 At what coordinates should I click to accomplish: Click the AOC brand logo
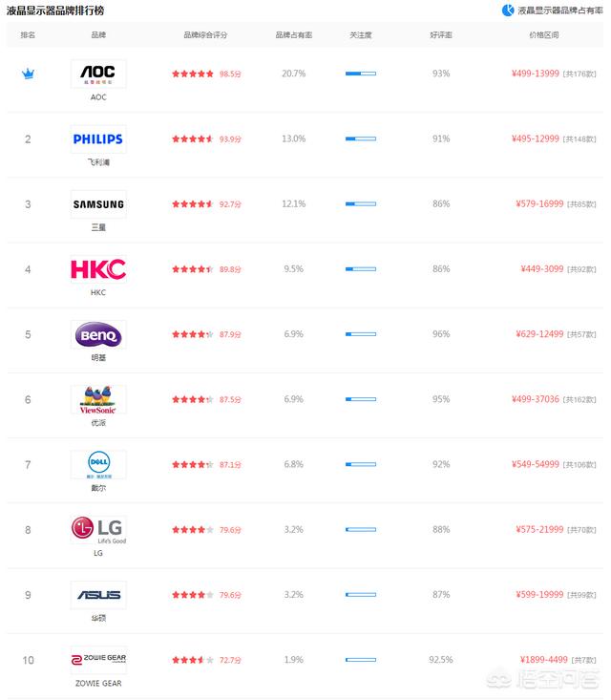pos(98,74)
